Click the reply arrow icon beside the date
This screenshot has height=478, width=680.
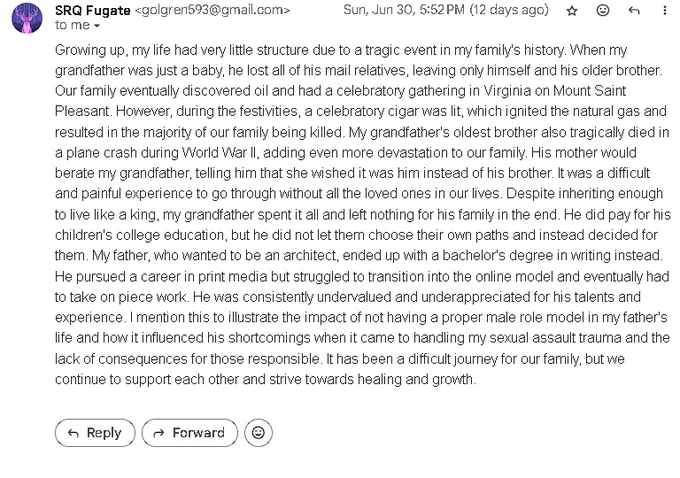point(634,10)
